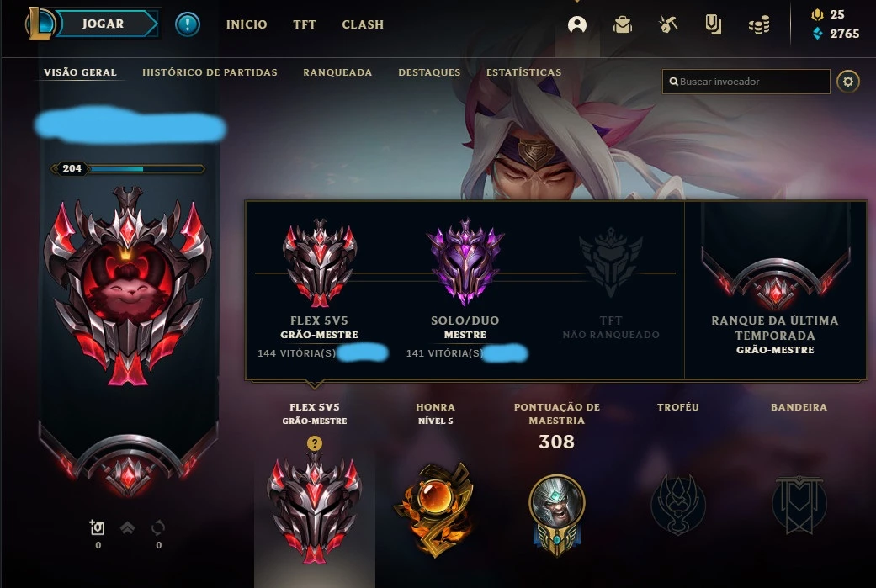The image size is (876, 588).
Task: Open the store coins icon
Action: [759, 24]
